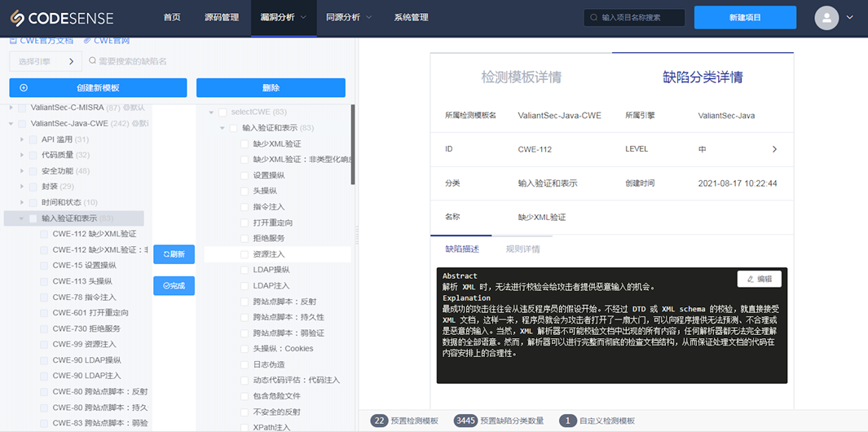Image resolution: width=868 pixels, height=432 pixels.
Task: Select CWE-99 资源注入 tree row
Action: pos(84,344)
